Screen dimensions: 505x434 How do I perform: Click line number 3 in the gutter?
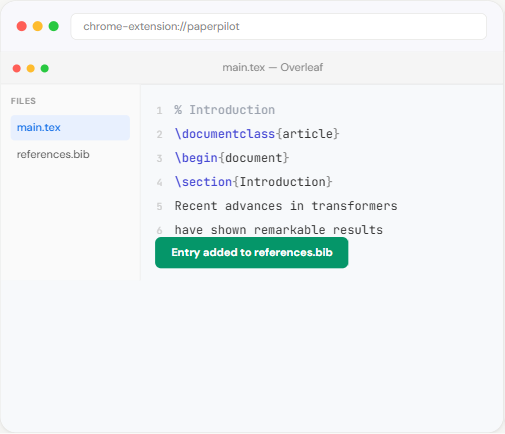(x=159, y=158)
